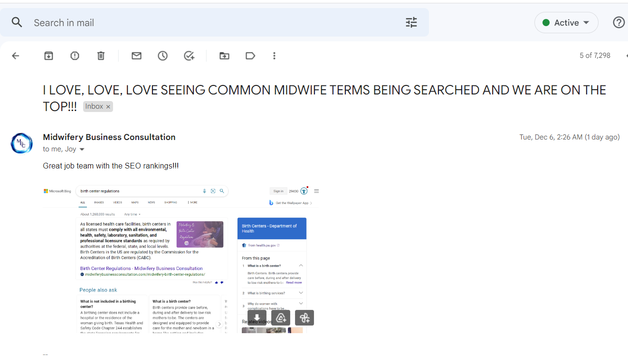The image size is (628, 364).
Task: Go back to inbox with arrow
Action: tap(16, 56)
